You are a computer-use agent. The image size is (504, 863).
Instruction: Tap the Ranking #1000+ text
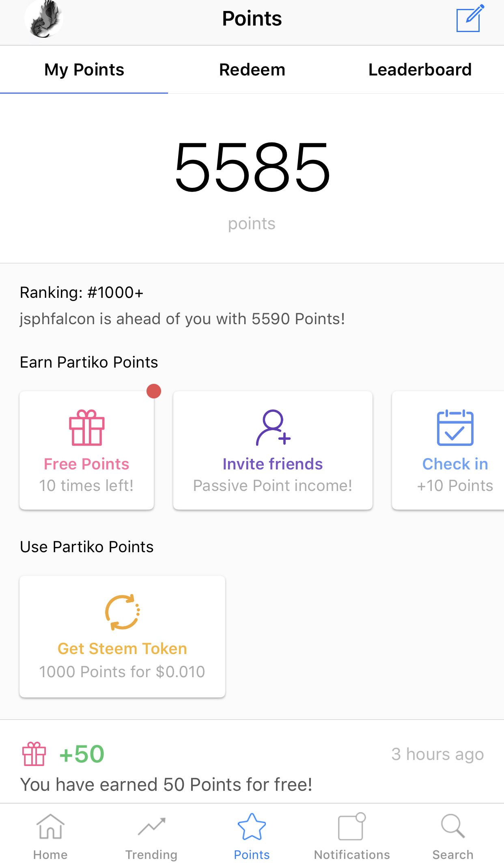click(82, 292)
